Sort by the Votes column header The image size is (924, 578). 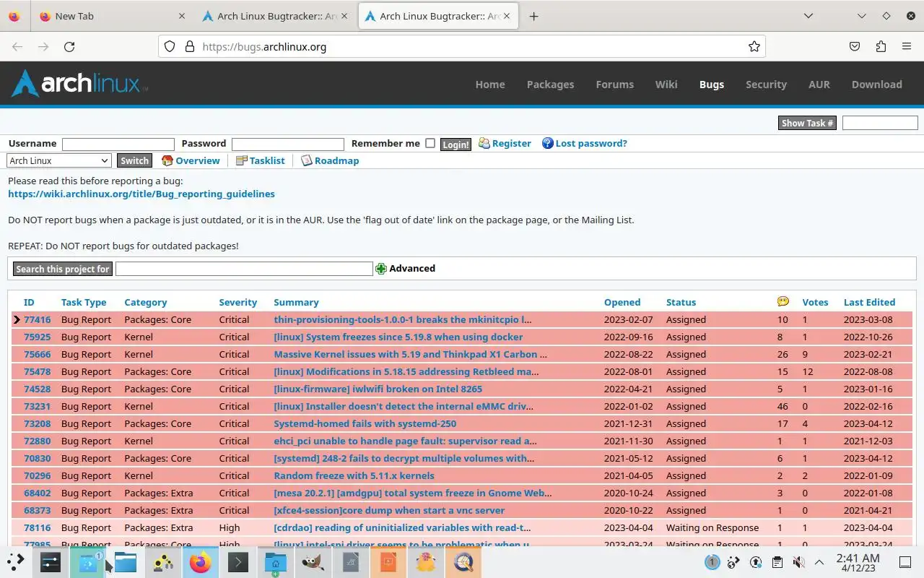815,302
